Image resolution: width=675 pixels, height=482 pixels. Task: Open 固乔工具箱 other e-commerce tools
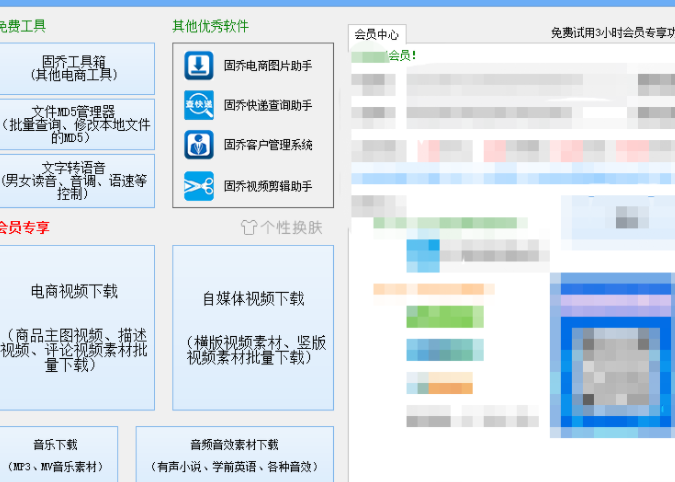click(75, 68)
